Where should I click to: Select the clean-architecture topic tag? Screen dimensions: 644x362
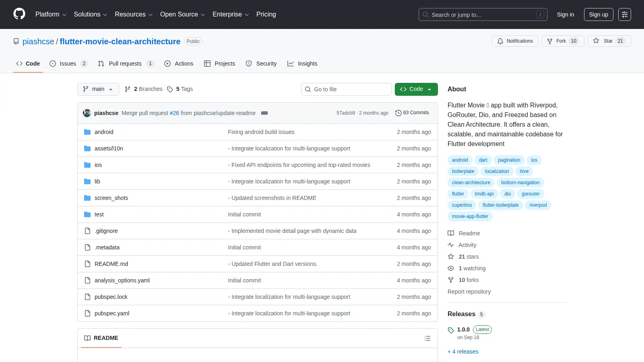[x=471, y=183]
